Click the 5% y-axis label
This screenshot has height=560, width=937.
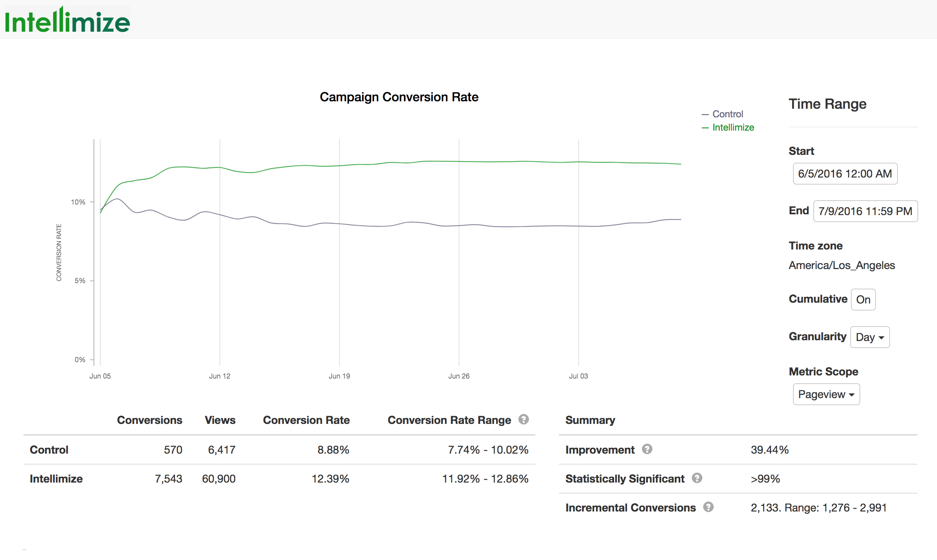click(80, 281)
